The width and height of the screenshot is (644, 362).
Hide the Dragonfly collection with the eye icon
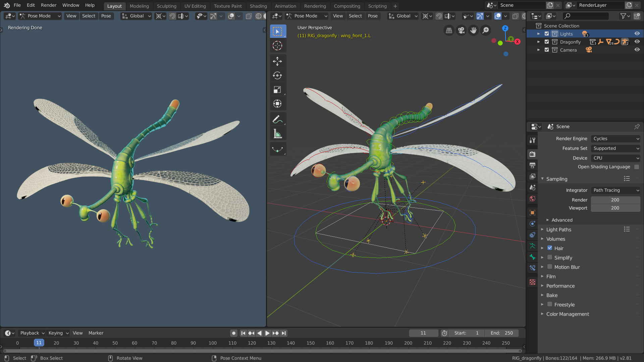(637, 42)
